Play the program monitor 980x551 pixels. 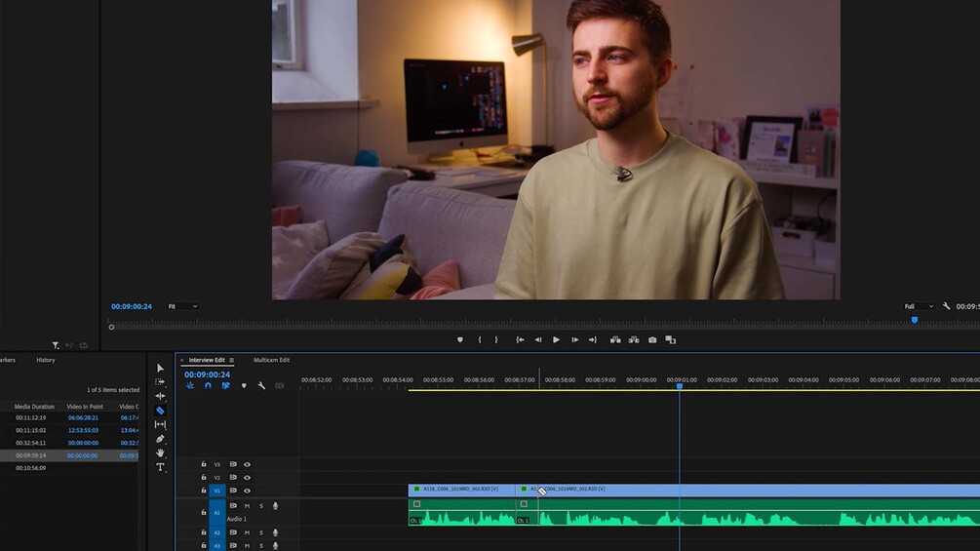556,339
